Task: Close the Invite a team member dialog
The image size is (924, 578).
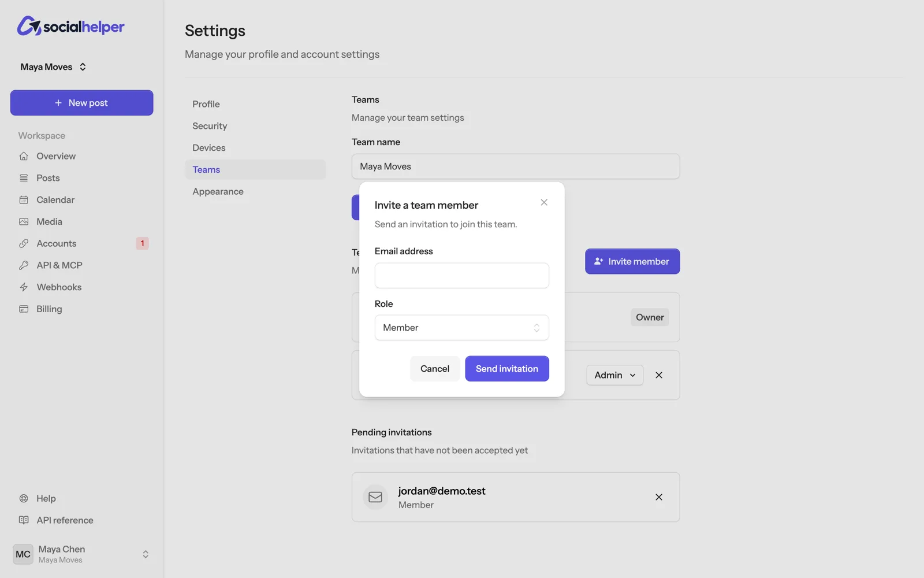Action: 544,202
